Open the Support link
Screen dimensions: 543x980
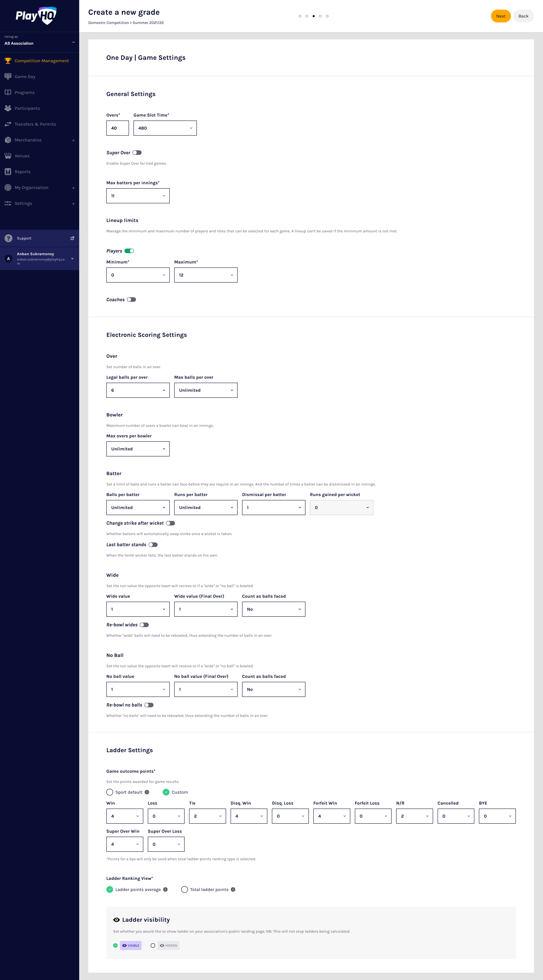pos(24,238)
